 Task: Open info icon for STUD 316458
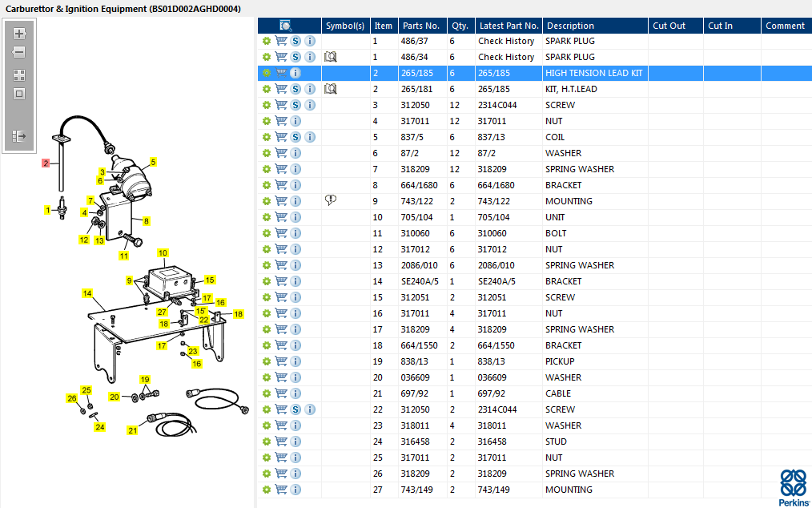pos(295,441)
